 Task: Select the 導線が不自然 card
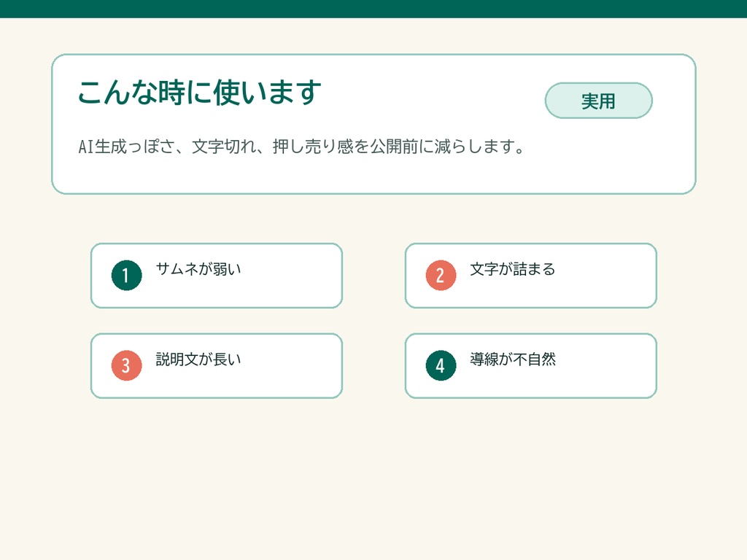click(x=531, y=366)
